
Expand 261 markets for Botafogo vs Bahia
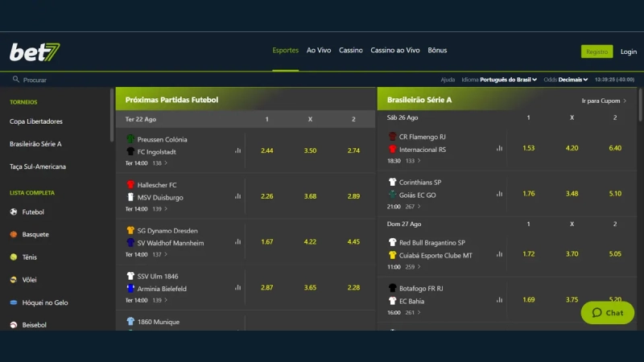tap(413, 312)
